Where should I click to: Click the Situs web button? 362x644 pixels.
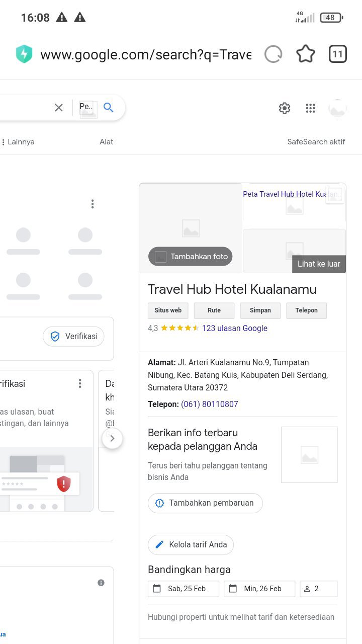tap(168, 310)
